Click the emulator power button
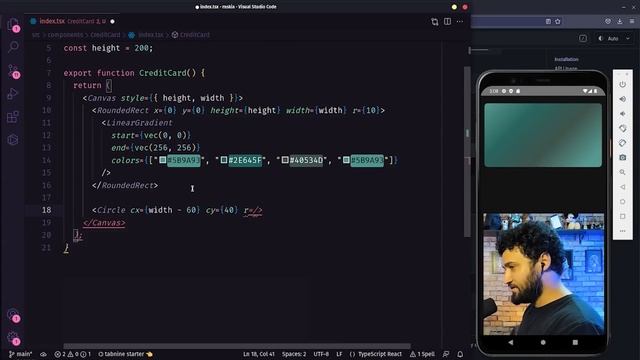640x360 pixels. (x=622, y=84)
